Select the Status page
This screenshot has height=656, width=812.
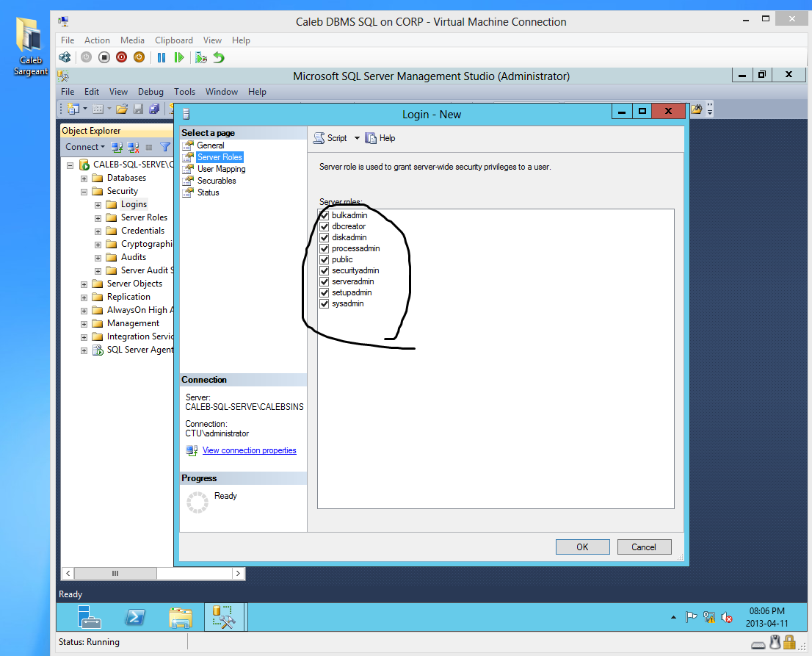(x=209, y=192)
